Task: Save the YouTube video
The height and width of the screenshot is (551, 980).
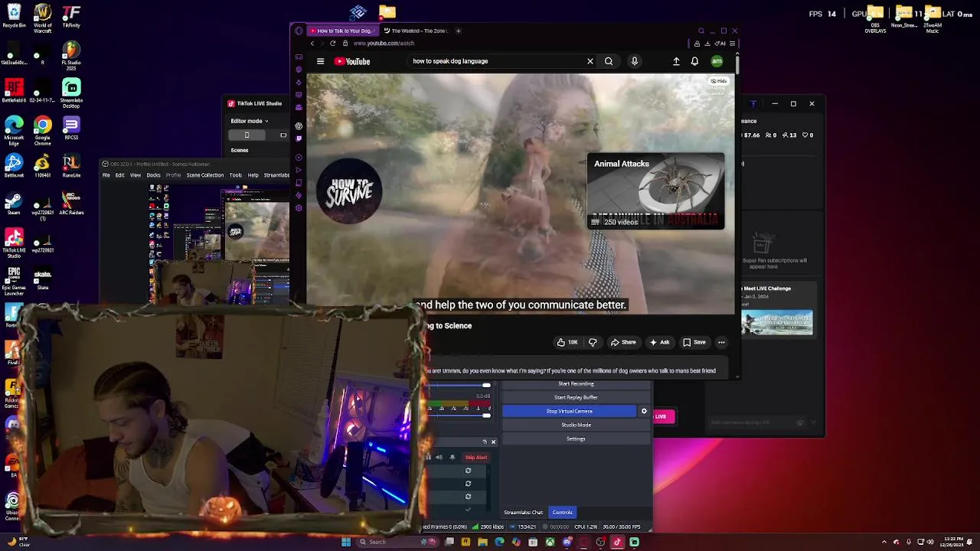Action: click(694, 342)
